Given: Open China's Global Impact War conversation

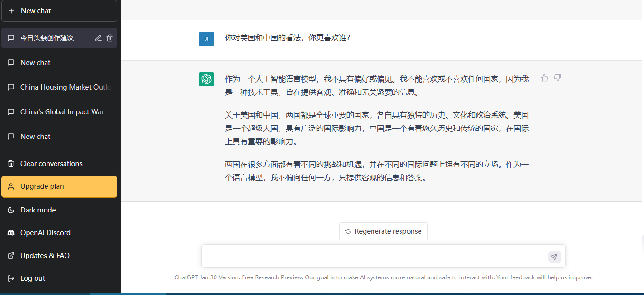Looking at the screenshot, I should 59,112.
